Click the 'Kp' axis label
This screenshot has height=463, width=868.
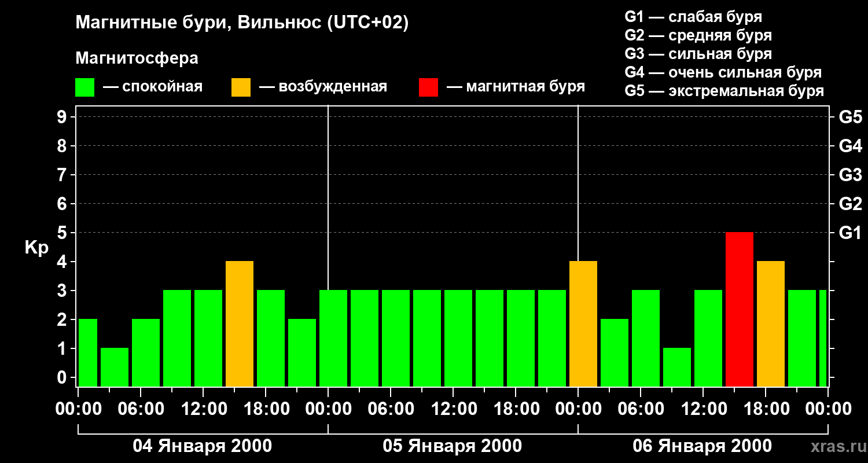tap(36, 248)
